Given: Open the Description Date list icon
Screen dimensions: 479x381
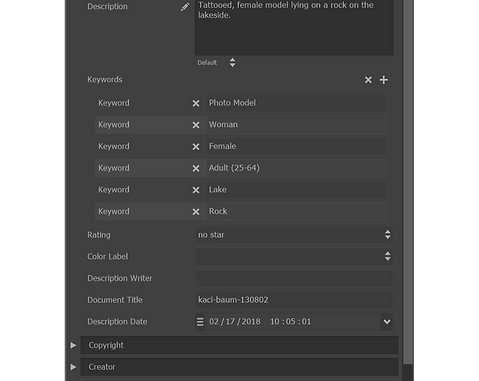Looking at the screenshot, I should pos(200,322).
